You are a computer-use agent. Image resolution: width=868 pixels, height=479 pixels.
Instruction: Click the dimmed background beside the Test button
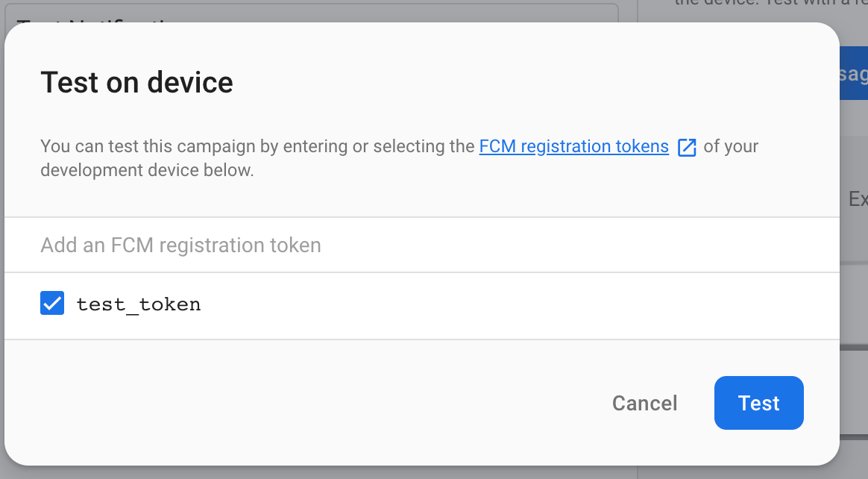[854, 403]
